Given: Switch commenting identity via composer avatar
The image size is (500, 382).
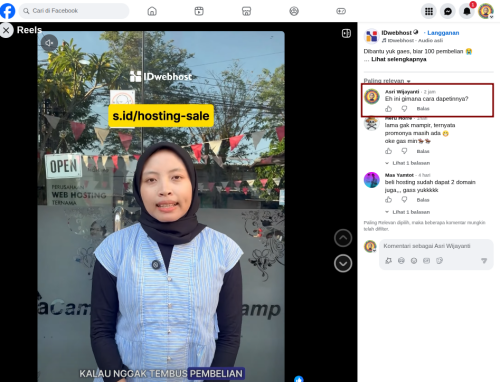Looking at the screenshot, I should tap(370, 247).
